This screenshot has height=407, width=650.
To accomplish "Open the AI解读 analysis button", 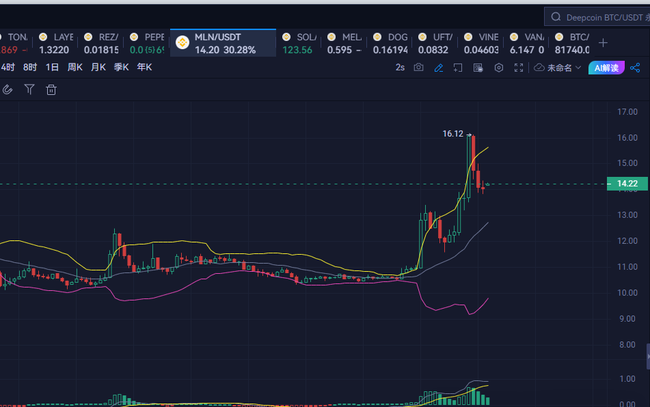I will [x=606, y=68].
